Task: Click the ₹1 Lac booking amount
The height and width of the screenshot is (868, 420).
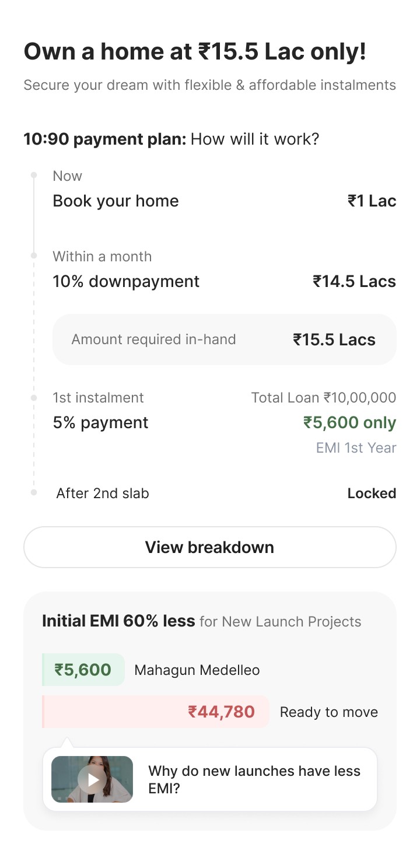Action: coord(372,201)
